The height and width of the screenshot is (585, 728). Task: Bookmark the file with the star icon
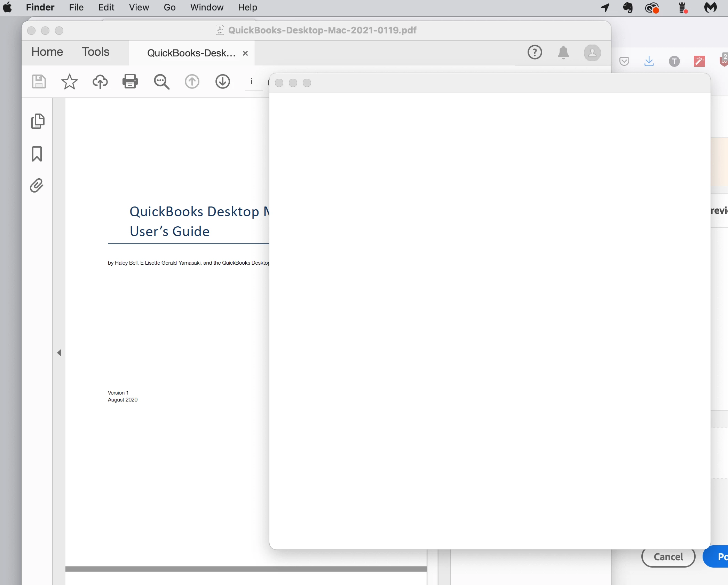[x=69, y=82]
